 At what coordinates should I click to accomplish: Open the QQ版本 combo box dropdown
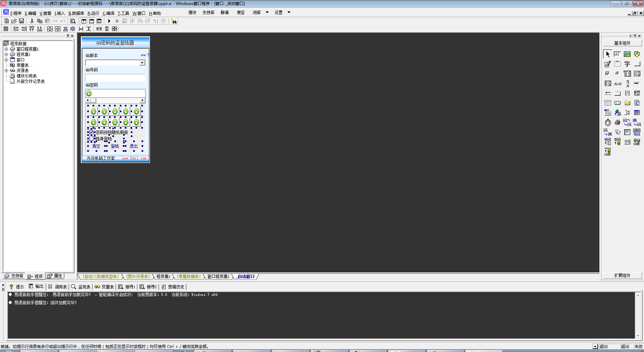coord(142,63)
